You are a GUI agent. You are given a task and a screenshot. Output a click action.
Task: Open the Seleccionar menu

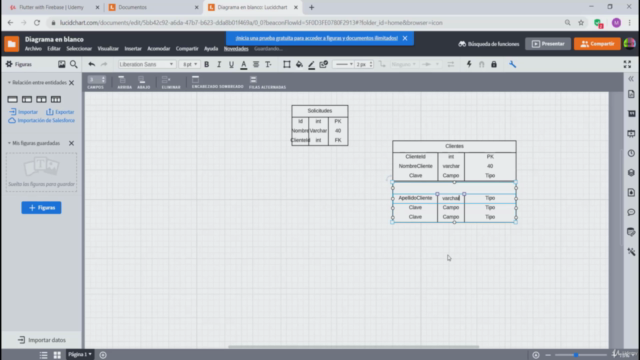click(79, 49)
